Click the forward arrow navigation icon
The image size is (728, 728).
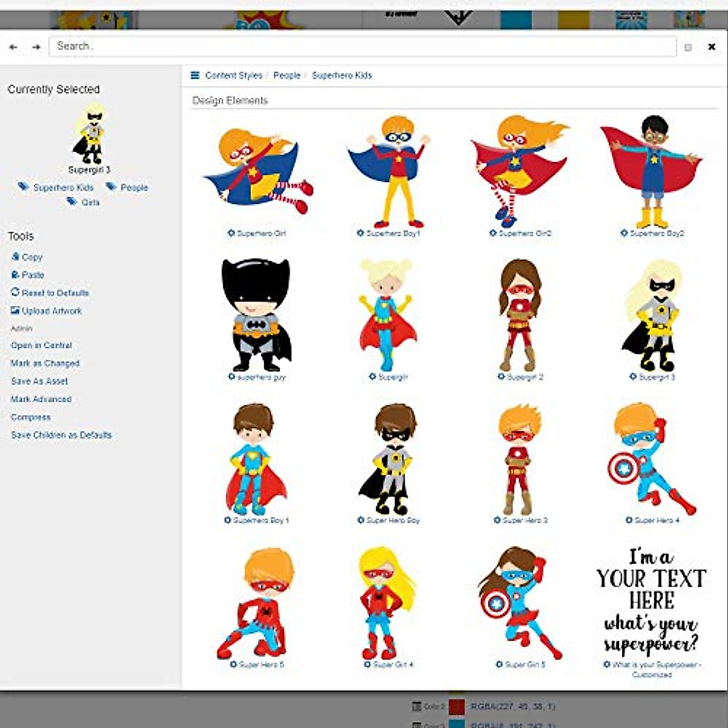tap(36, 47)
